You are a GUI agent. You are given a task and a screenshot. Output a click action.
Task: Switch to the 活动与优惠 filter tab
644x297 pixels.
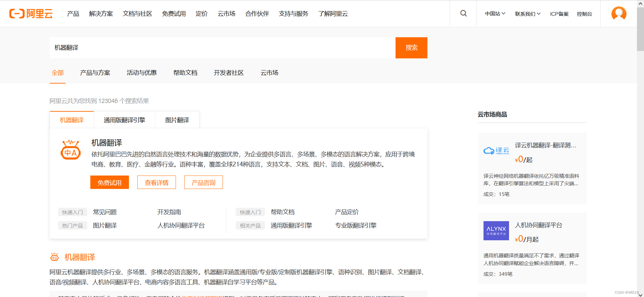coord(142,72)
